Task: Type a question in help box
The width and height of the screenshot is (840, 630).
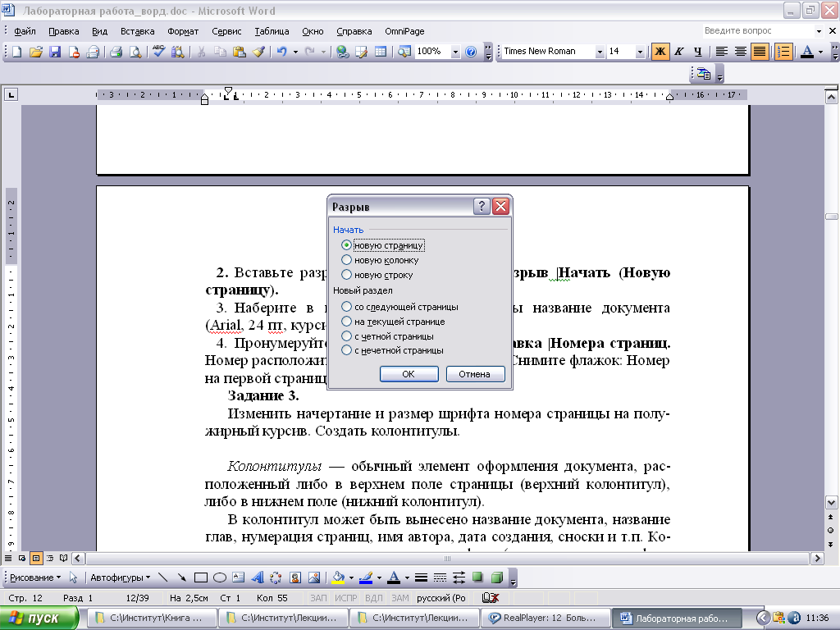Action: click(x=759, y=31)
